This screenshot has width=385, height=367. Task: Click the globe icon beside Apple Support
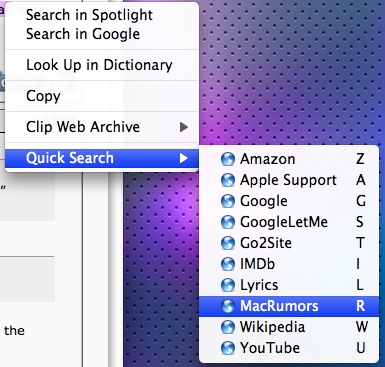[228, 180]
